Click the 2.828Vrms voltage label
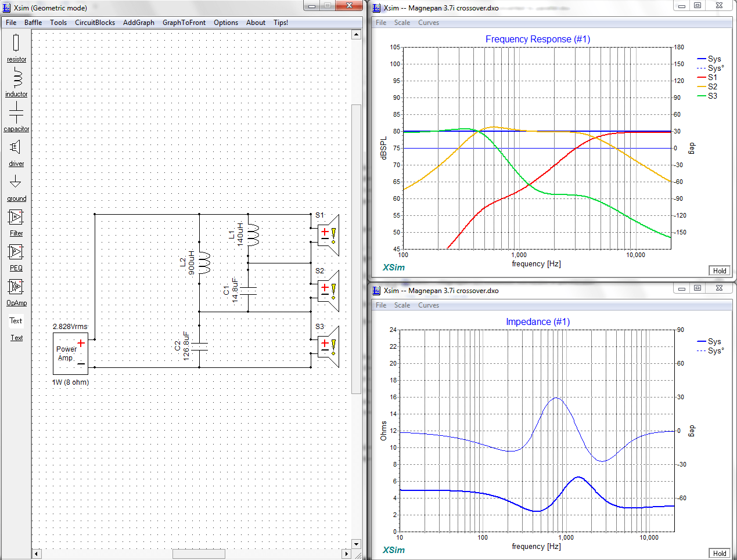 pyautogui.click(x=70, y=327)
